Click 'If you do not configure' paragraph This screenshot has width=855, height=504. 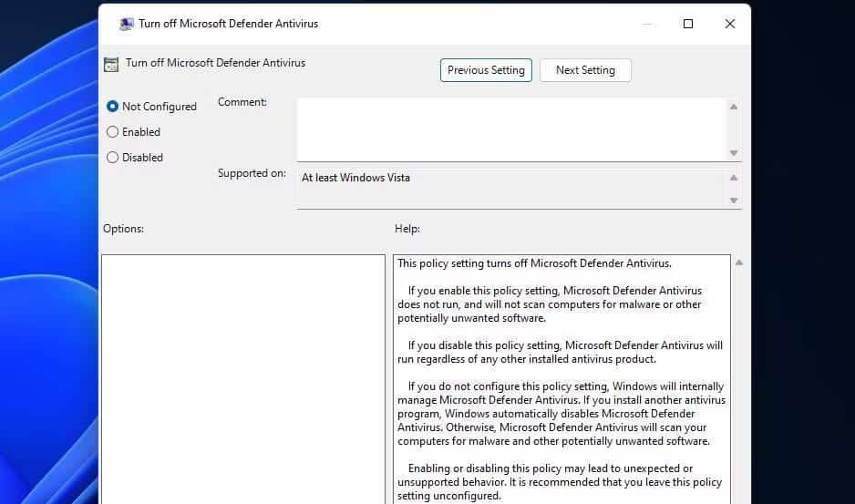[x=561, y=414]
